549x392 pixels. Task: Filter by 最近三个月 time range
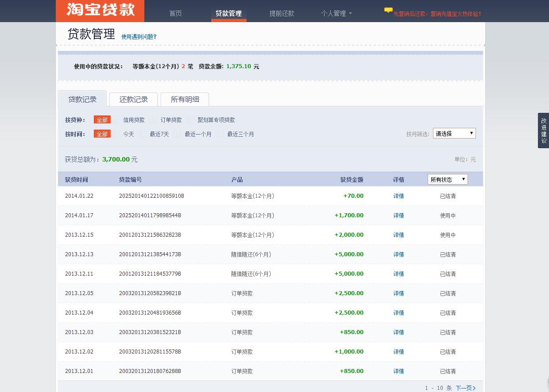pos(240,134)
